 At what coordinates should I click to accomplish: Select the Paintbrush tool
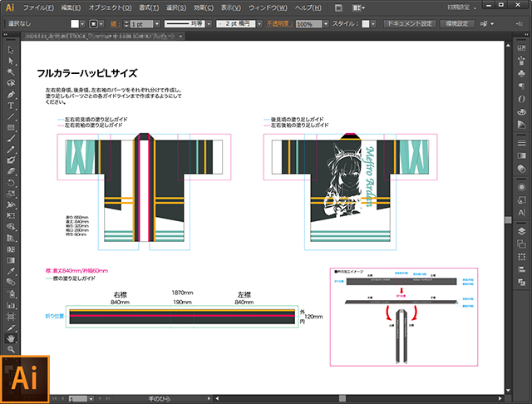[12, 138]
